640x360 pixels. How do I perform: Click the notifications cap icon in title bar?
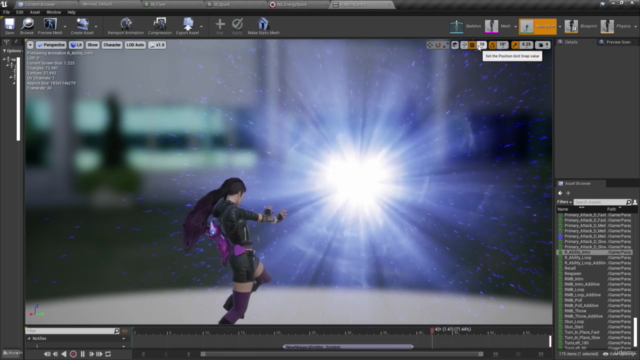pyautogui.click(x=602, y=4)
